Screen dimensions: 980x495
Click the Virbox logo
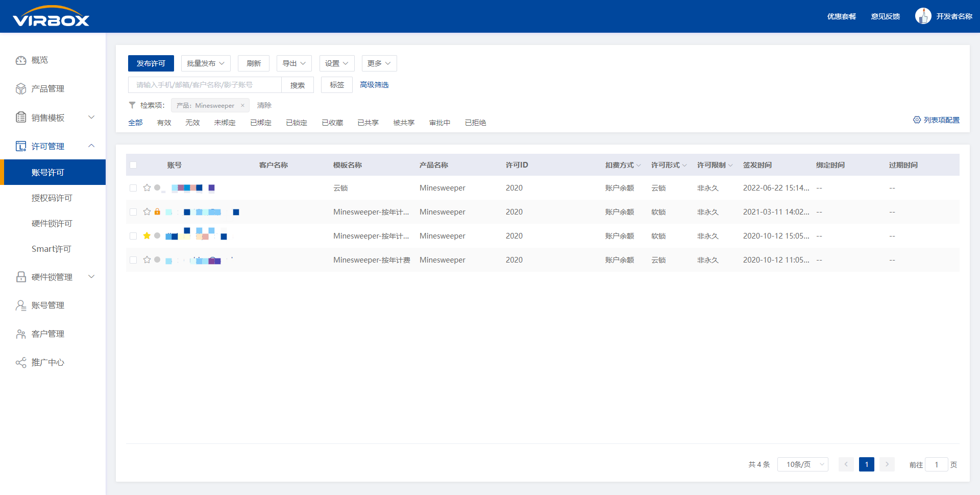pos(51,16)
